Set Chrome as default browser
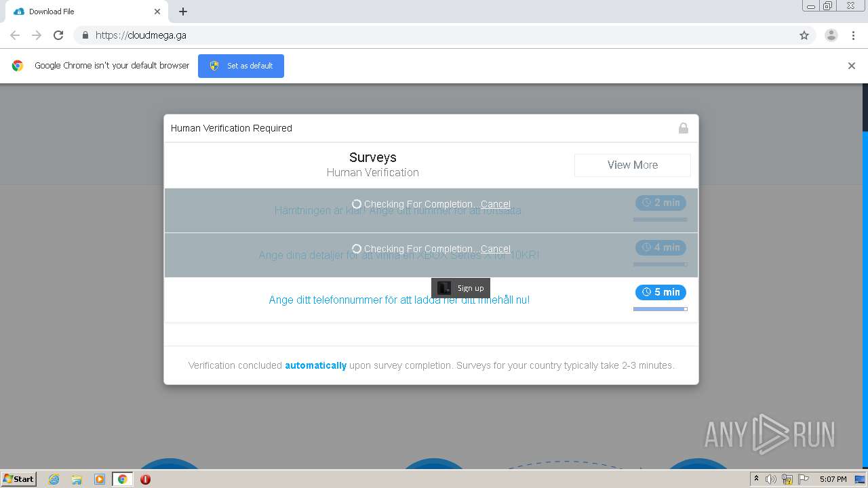Screen dimensions: 868x488 click(241, 66)
